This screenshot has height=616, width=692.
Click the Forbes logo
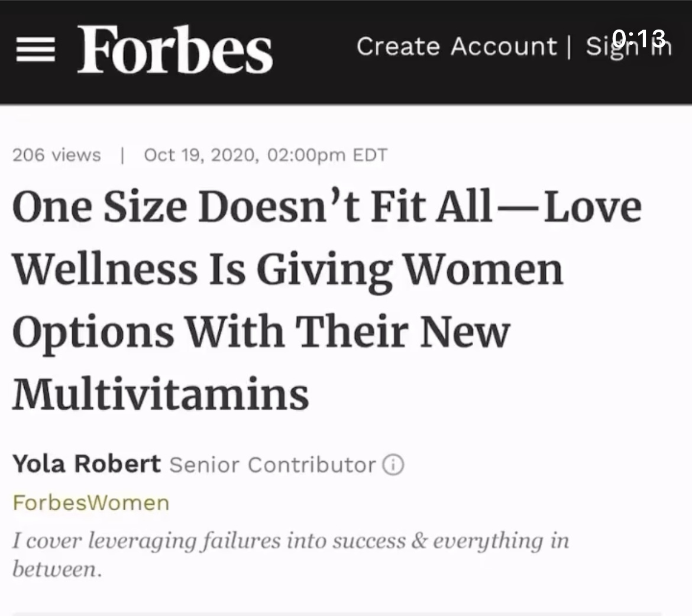[175, 50]
